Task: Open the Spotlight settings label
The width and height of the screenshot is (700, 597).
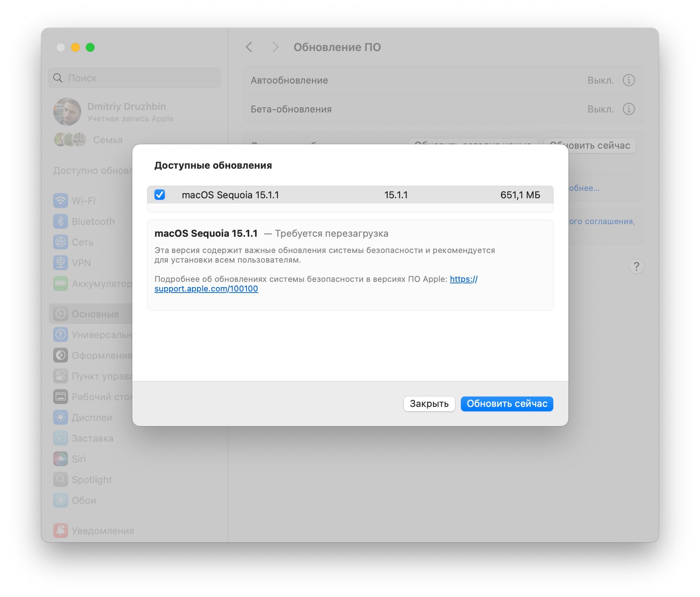Action: pyautogui.click(x=92, y=480)
